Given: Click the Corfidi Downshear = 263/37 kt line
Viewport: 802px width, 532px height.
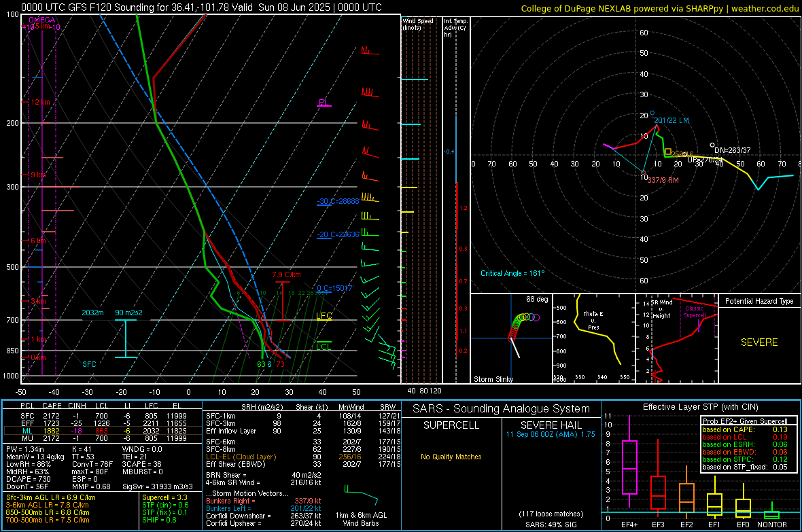Looking at the screenshot, I should point(264,516).
